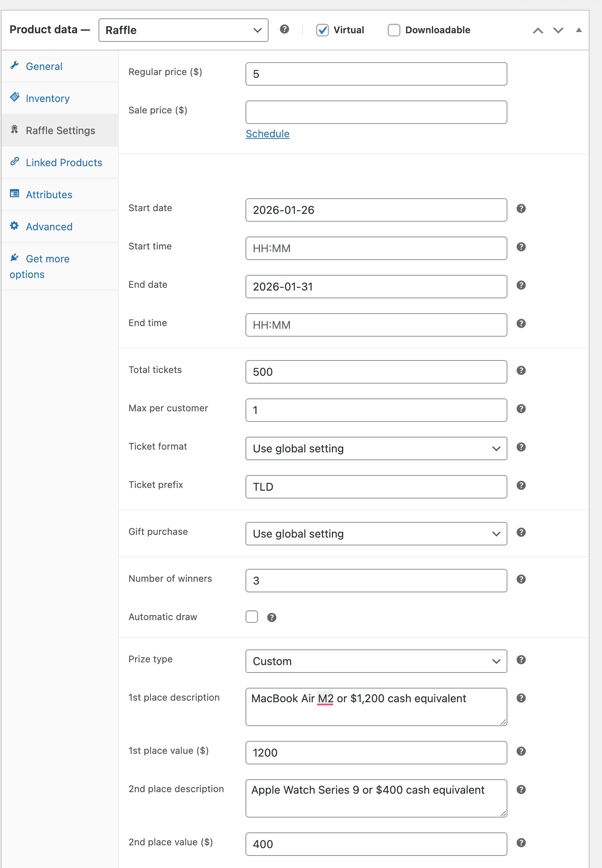Open the Ticket format dropdown
The image size is (602, 868).
click(376, 448)
